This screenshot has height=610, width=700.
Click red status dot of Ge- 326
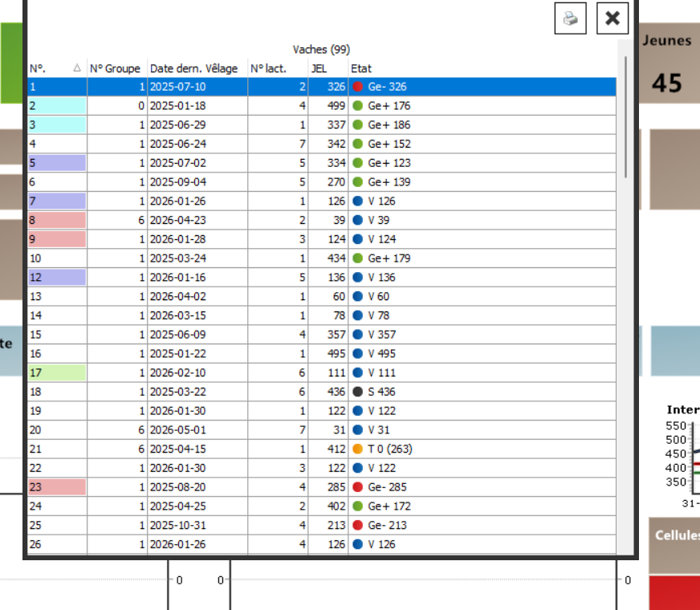click(x=357, y=87)
